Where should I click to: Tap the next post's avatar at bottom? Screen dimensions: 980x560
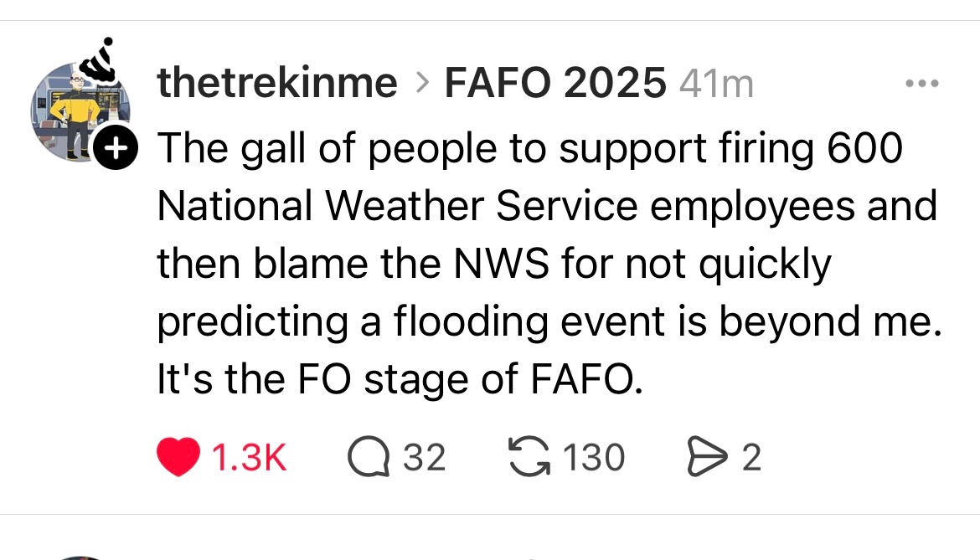pos(77,557)
